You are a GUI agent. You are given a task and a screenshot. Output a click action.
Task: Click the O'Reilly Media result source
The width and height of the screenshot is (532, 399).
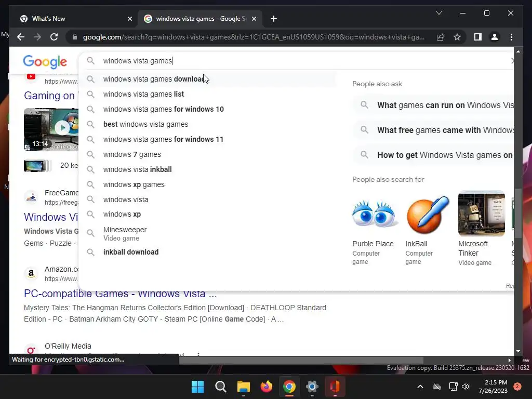pos(68,346)
